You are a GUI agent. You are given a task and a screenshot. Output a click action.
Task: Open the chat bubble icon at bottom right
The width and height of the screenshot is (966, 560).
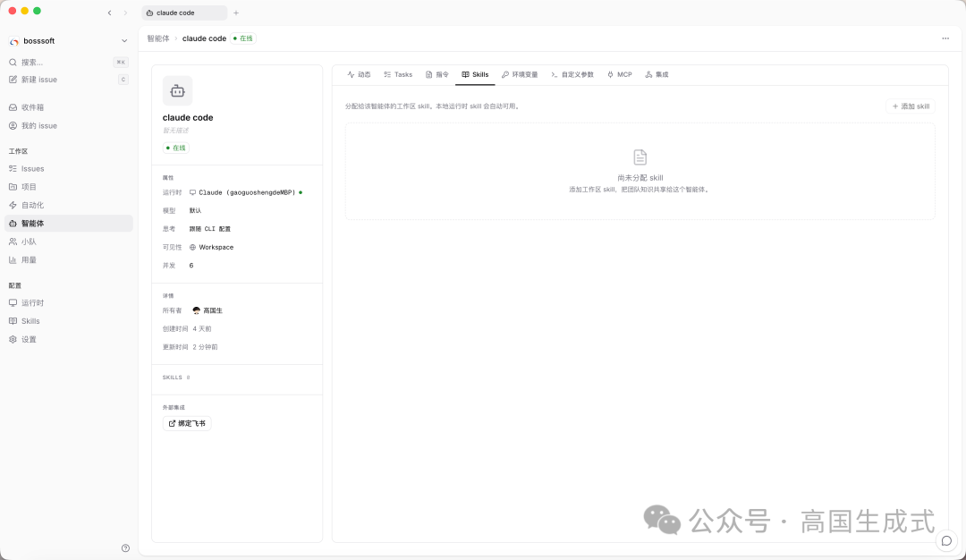947,541
